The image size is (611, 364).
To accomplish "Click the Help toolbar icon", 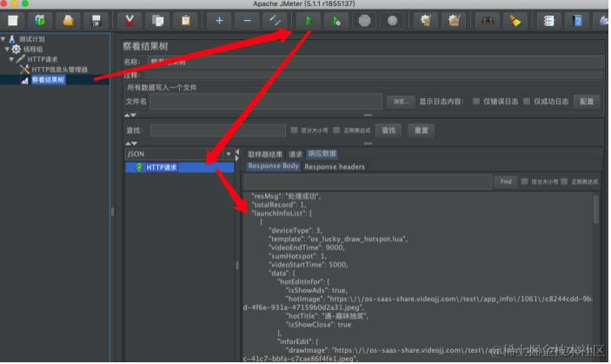I will tap(577, 20).
